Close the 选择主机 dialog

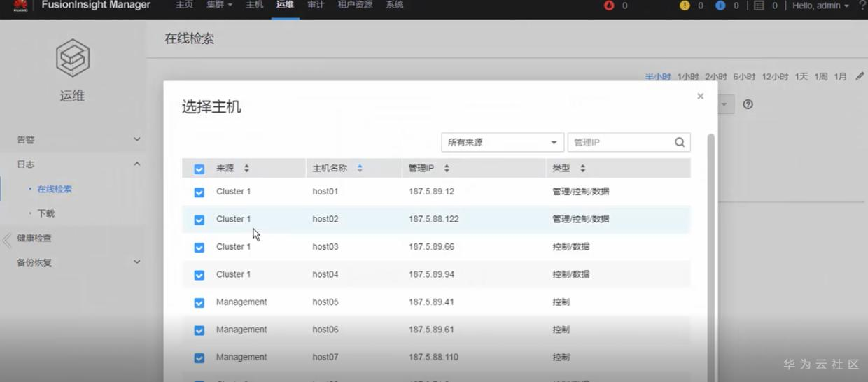pyautogui.click(x=700, y=97)
